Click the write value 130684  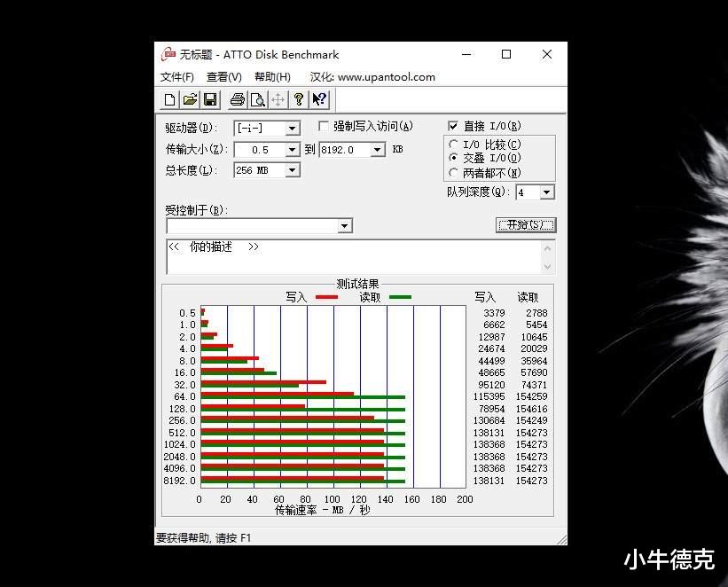coord(489,420)
